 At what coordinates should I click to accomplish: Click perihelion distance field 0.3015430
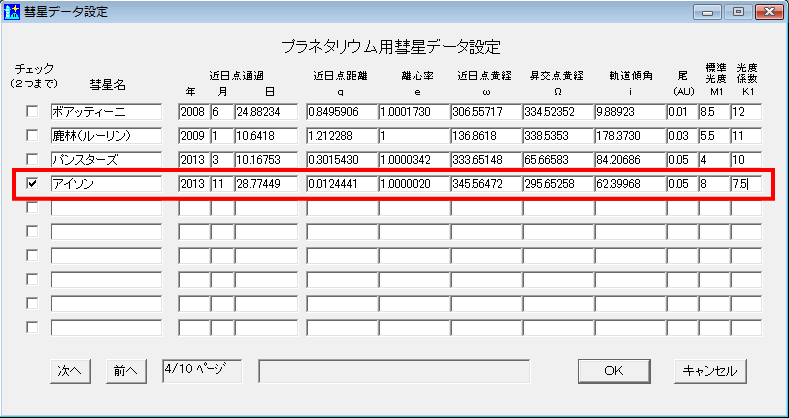pos(340,159)
